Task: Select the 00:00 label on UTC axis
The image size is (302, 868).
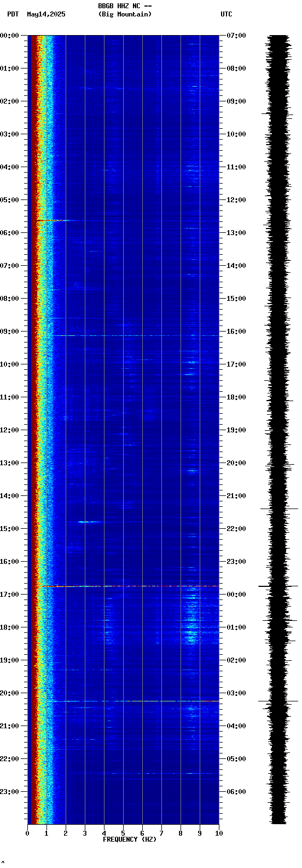Action: 236,595
